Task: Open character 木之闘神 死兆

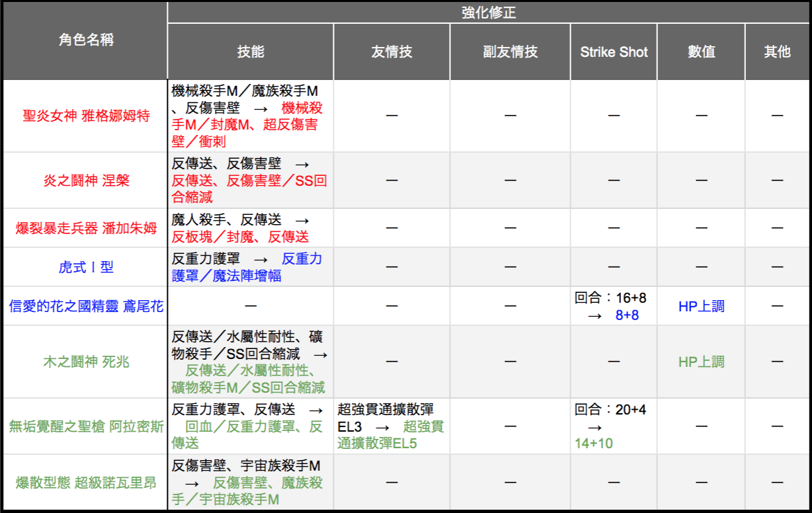Action: pos(86,362)
